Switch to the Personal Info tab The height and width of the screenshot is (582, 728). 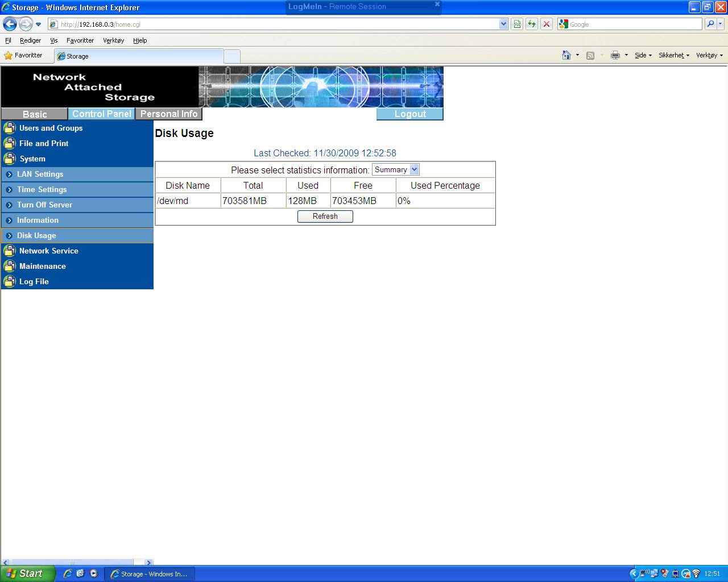click(x=169, y=114)
